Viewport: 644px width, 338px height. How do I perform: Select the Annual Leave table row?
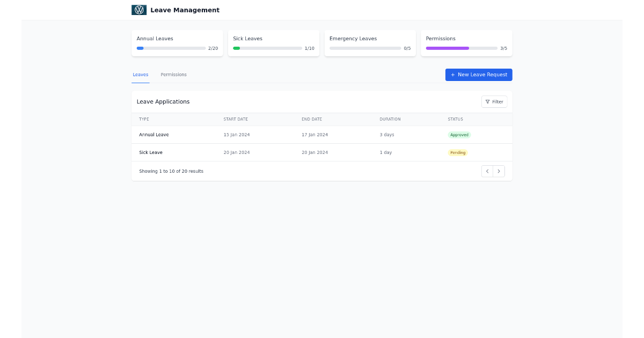(268, 135)
